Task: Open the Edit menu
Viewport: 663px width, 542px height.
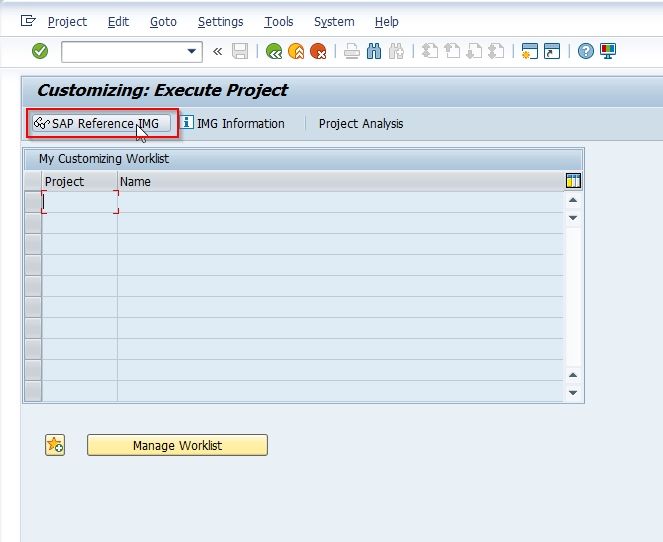Action: (x=118, y=22)
